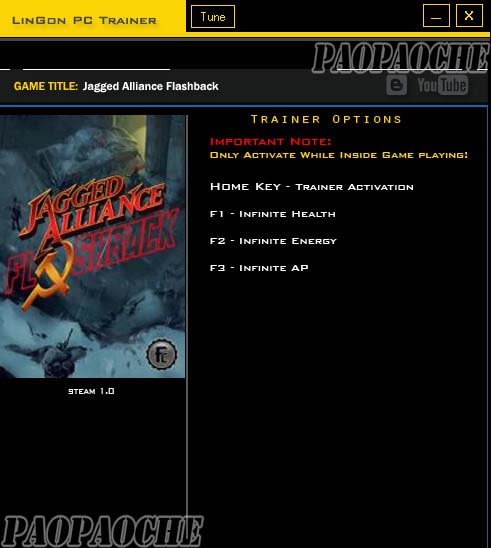Image resolution: width=491 pixels, height=548 pixels.
Task: Click the Only Activate While Inside Game warning
Action: point(339,155)
